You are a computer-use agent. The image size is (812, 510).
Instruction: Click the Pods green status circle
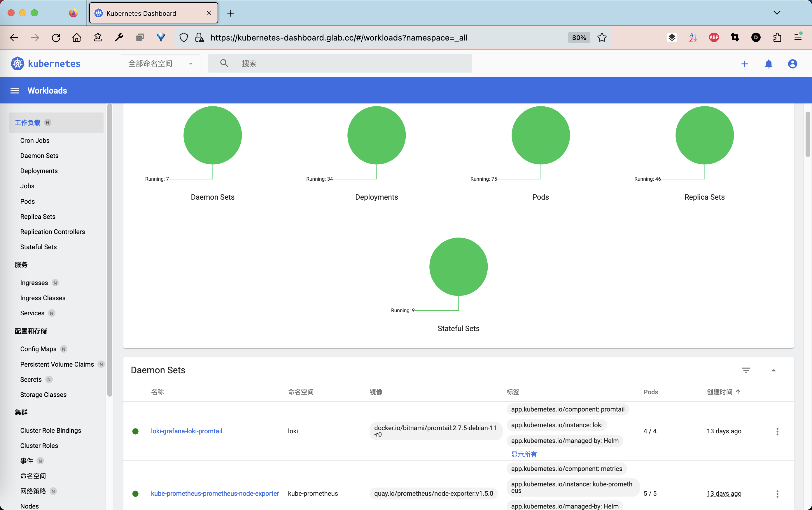[540, 135]
